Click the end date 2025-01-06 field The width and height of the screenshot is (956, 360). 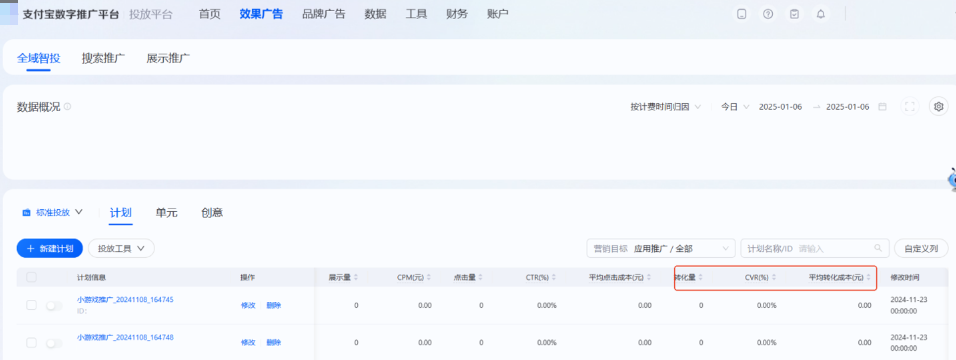point(847,107)
